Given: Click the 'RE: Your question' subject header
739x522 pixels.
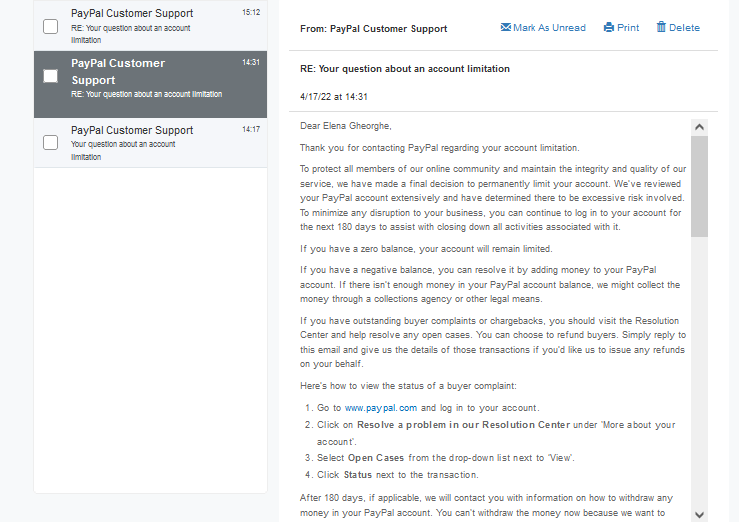Looking at the screenshot, I should point(405,69).
